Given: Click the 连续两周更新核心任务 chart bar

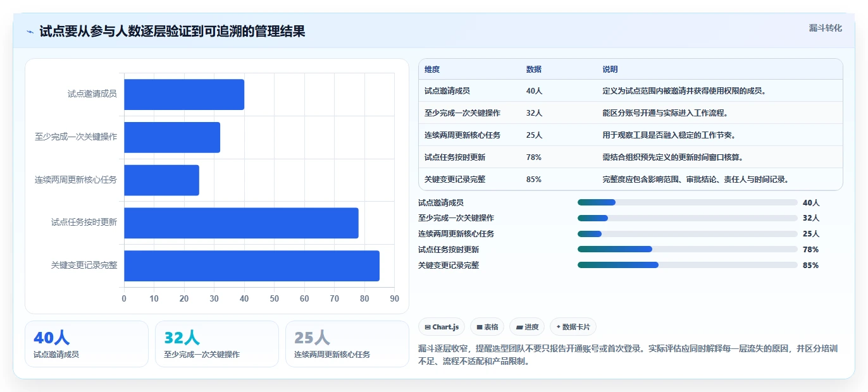Looking at the screenshot, I should coord(161,180).
